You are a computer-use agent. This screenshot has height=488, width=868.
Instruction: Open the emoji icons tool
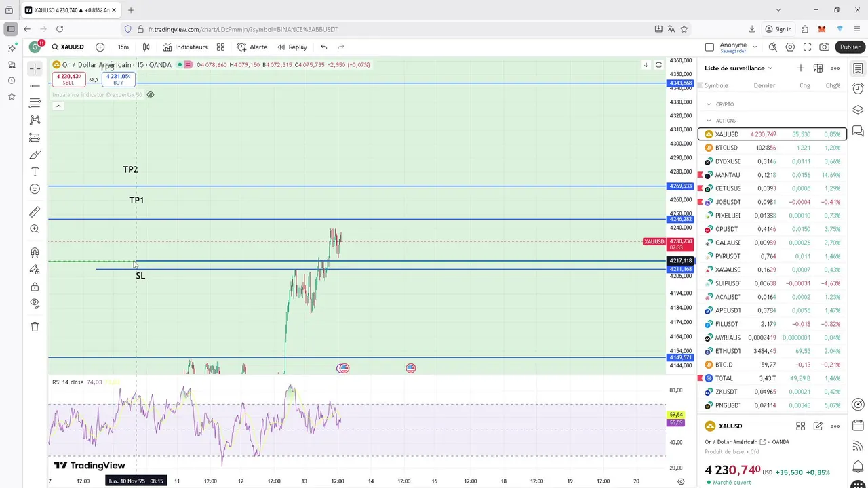[x=35, y=189]
